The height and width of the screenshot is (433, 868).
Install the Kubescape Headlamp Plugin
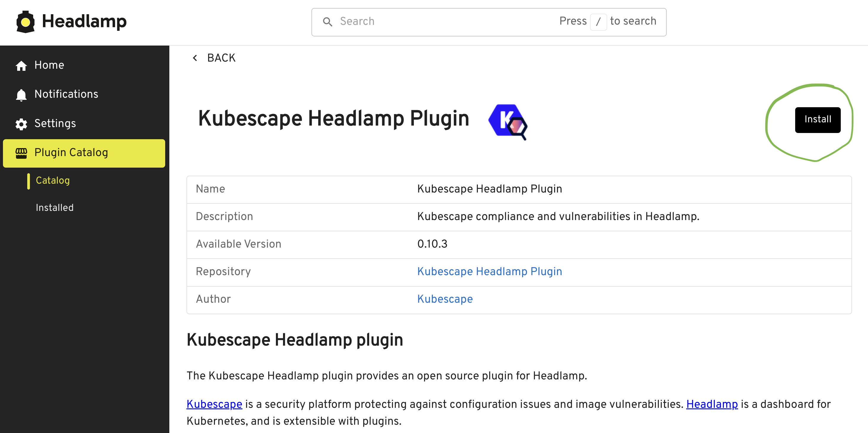point(818,119)
